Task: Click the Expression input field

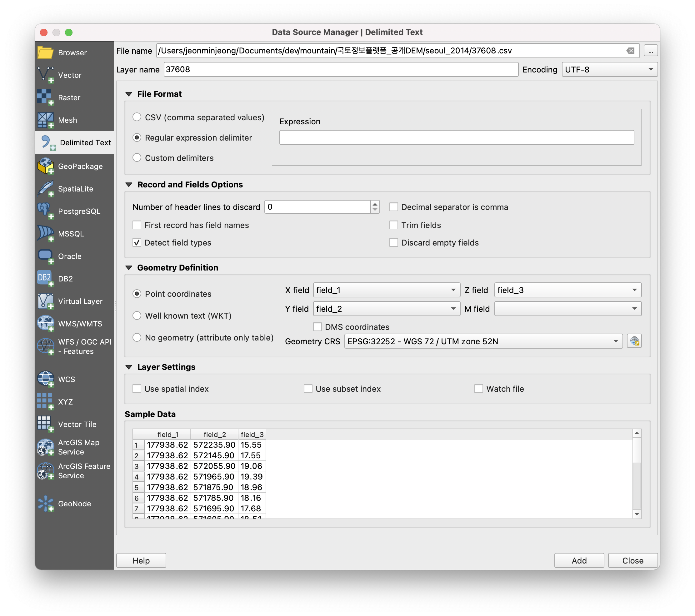Action: [456, 138]
